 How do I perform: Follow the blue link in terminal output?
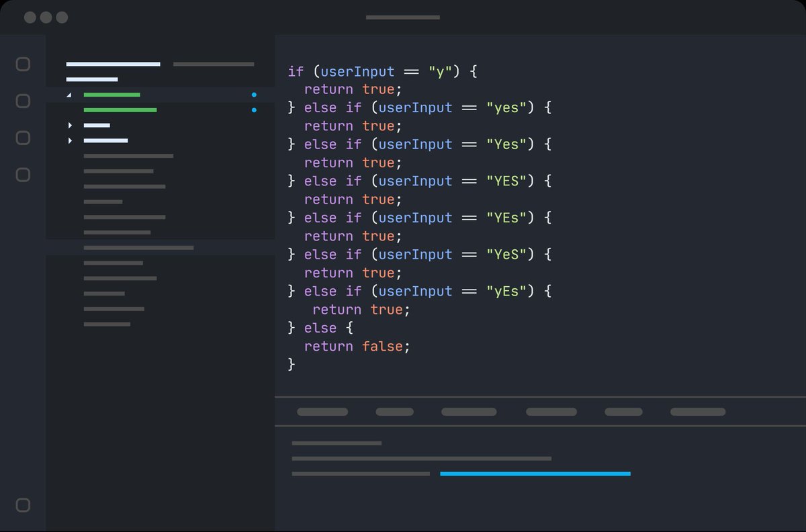click(x=535, y=474)
